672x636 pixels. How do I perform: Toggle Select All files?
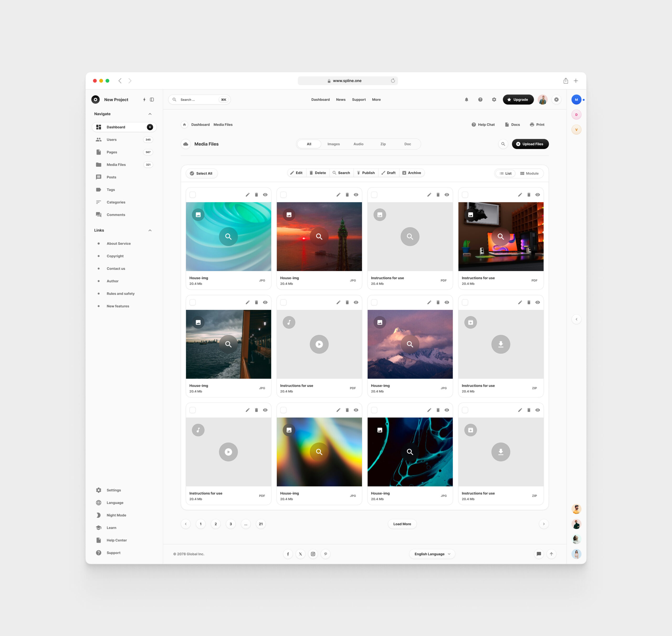pos(202,173)
